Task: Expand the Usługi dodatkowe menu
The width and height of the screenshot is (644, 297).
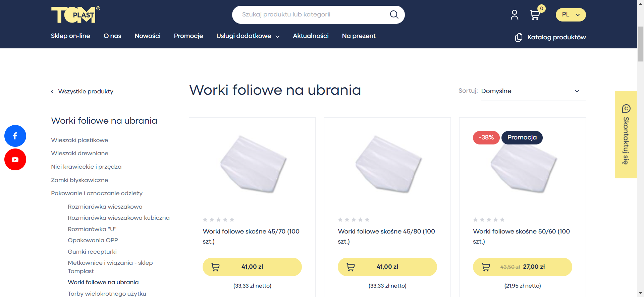Action: click(x=248, y=36)
